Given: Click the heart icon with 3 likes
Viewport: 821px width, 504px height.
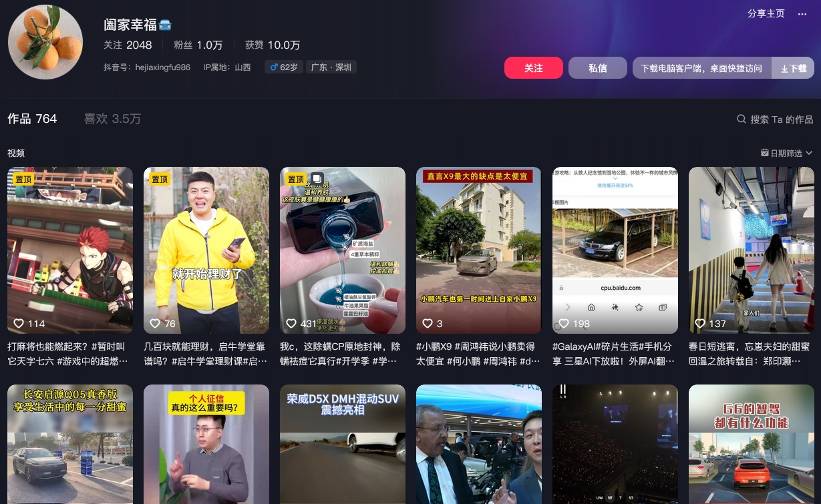Looking at the screenshot, I should [x=428, y=323].
